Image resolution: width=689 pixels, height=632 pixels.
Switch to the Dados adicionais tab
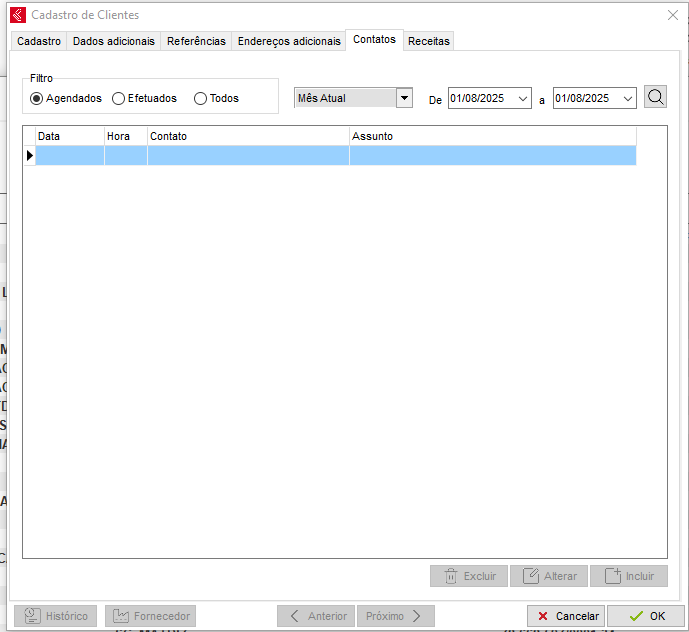pyautogui.click(x=114, y=41)
